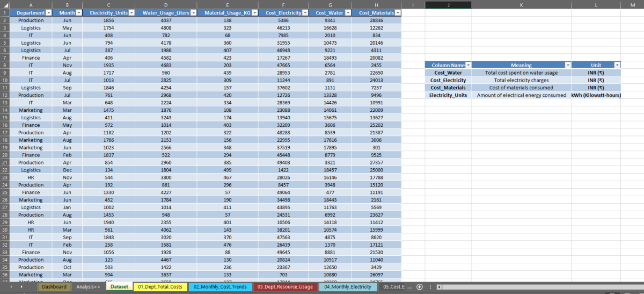Open Cost_Electricity filter arrow
644x294 pixels.
[x=305, y=12]
